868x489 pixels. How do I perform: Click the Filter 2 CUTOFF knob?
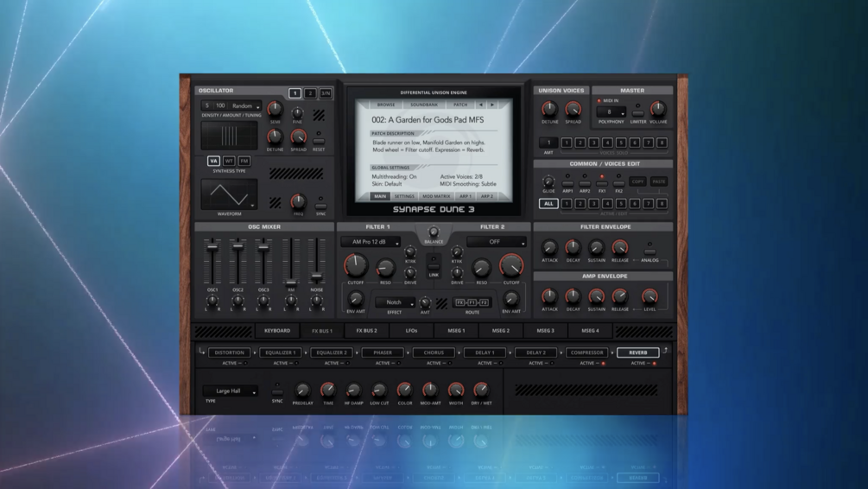click(x=511, y=266)
